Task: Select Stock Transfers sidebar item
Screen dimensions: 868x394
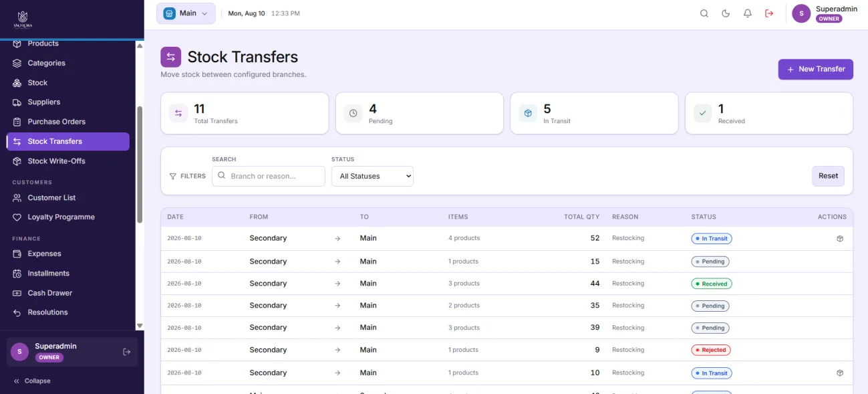Action: coord(68,141)
